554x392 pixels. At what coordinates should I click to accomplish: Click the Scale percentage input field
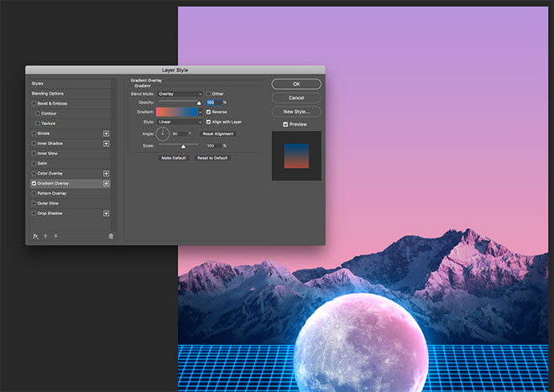tap(214, 145)
